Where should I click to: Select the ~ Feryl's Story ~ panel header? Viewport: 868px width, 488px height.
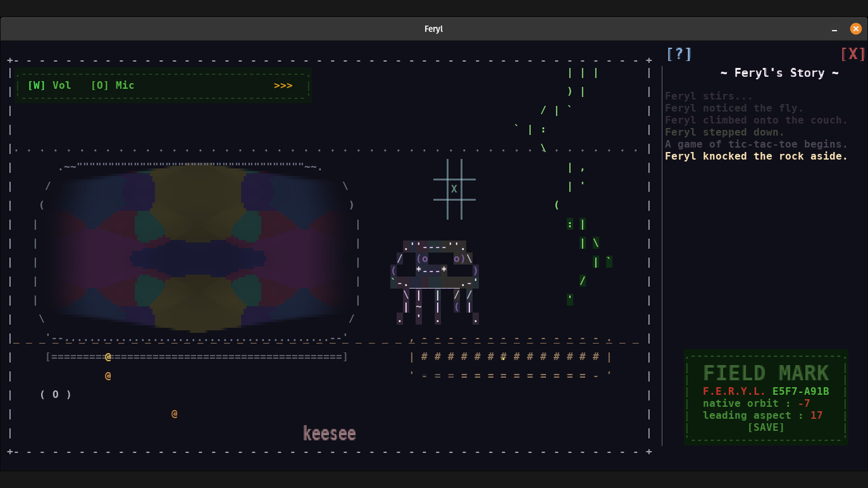[x=779, y=73]
